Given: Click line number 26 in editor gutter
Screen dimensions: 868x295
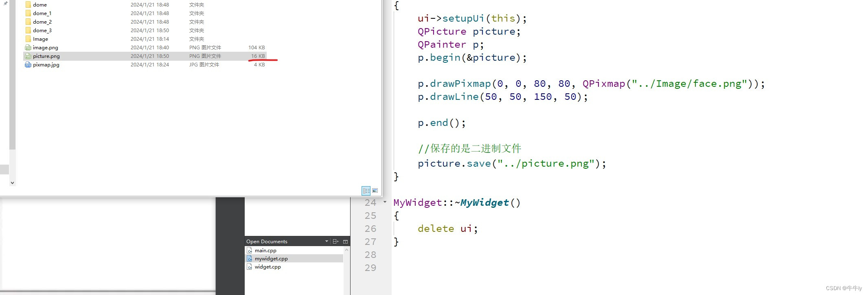Looking at the screenshot, I should click(x=370, y=229).
